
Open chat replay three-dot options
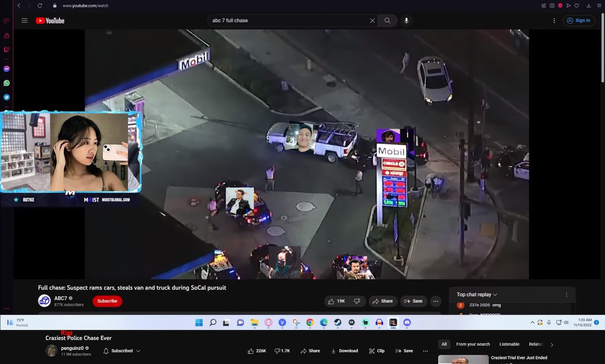coord(566,294)
